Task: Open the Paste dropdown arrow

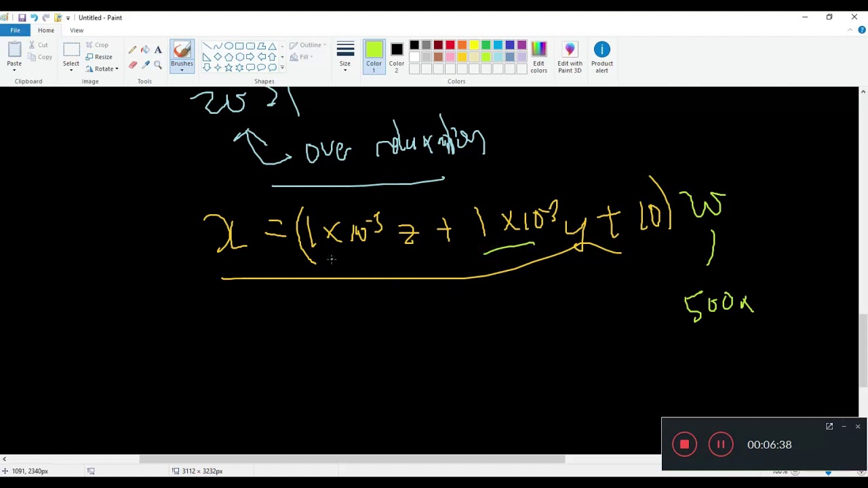Action: click(14, 70)
